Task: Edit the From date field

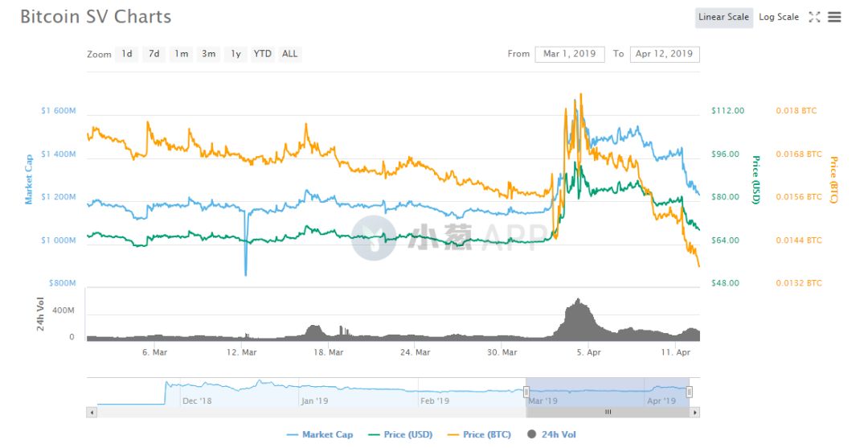Action: point(570,54)
